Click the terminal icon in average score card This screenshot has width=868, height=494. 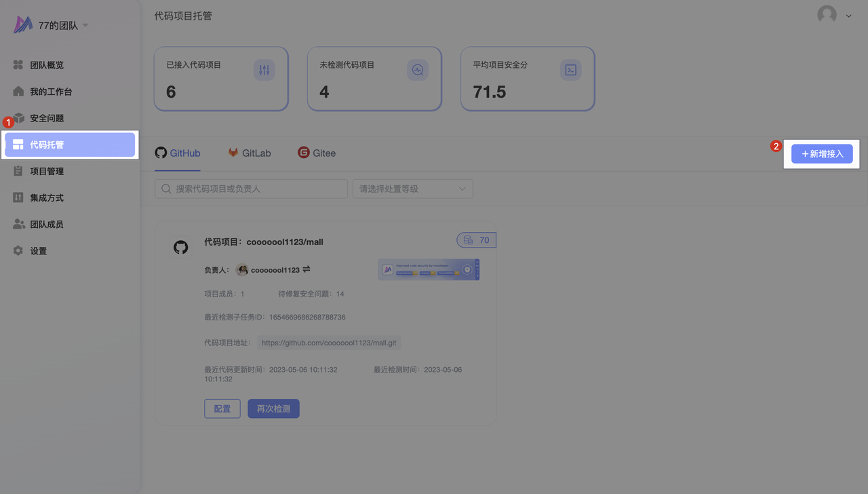tap(570, 71)
